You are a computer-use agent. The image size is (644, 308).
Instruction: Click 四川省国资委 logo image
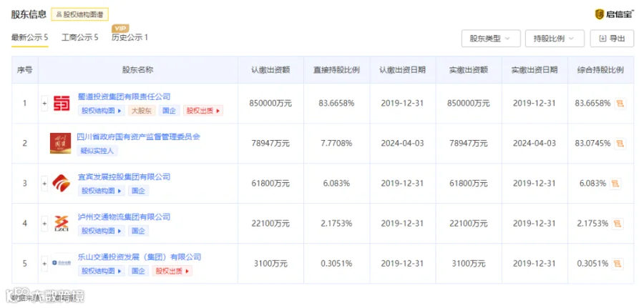pyautogui.click(x=60, y=143)
